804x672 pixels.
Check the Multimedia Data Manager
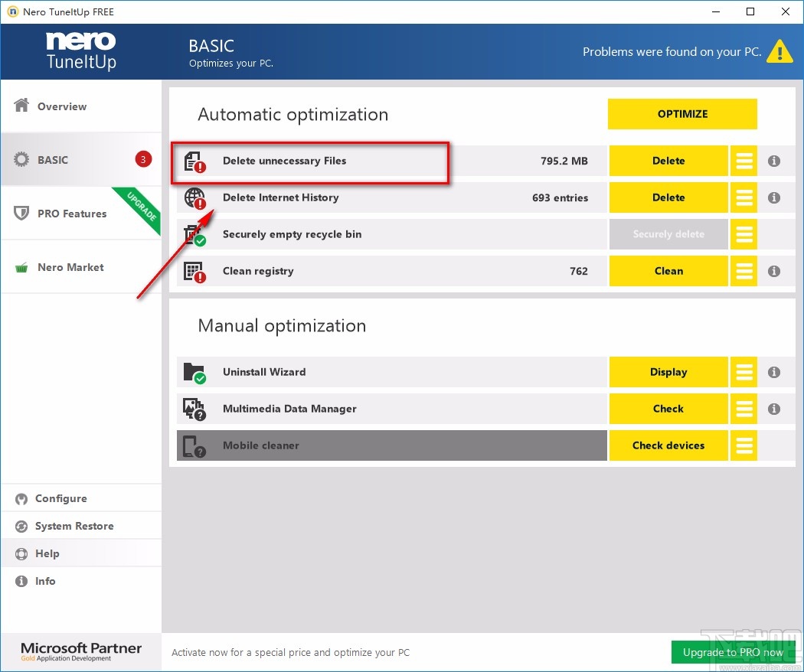[668, 409]
